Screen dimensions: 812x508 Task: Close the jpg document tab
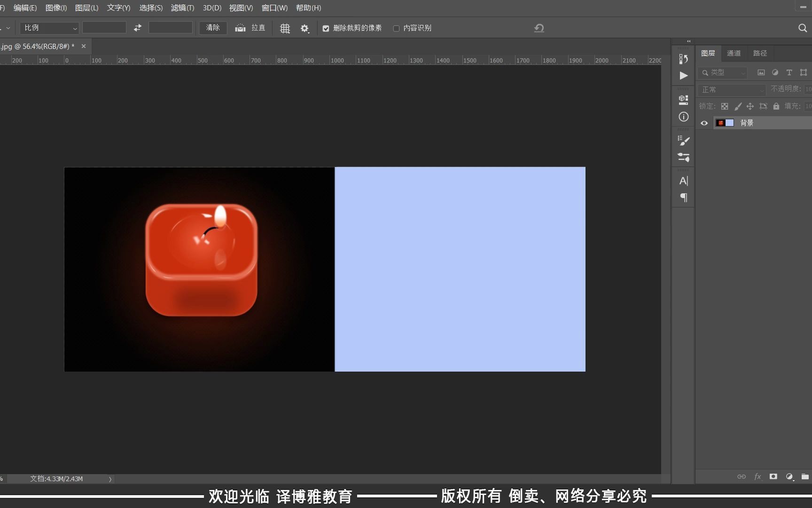coord(84,46)
